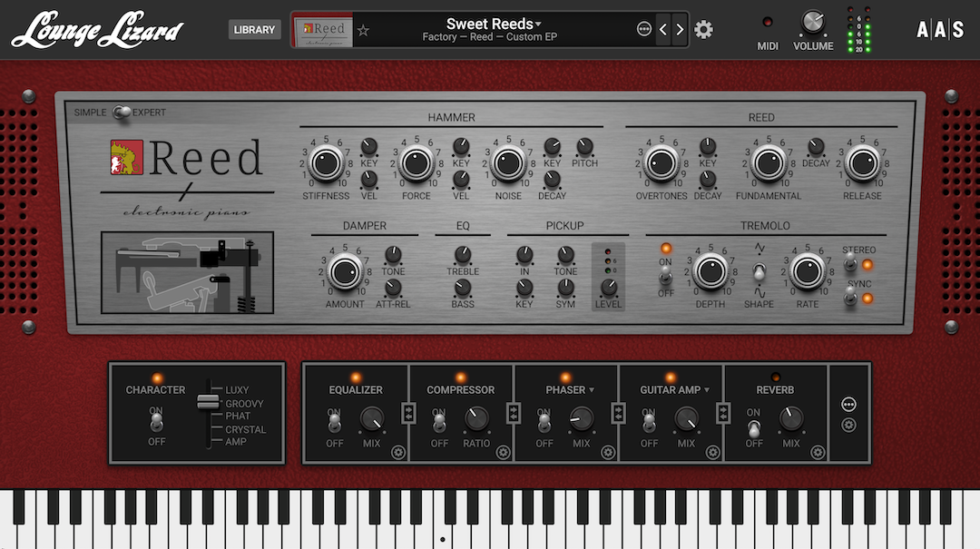Select the AMP character setting

tap(236, 441)
